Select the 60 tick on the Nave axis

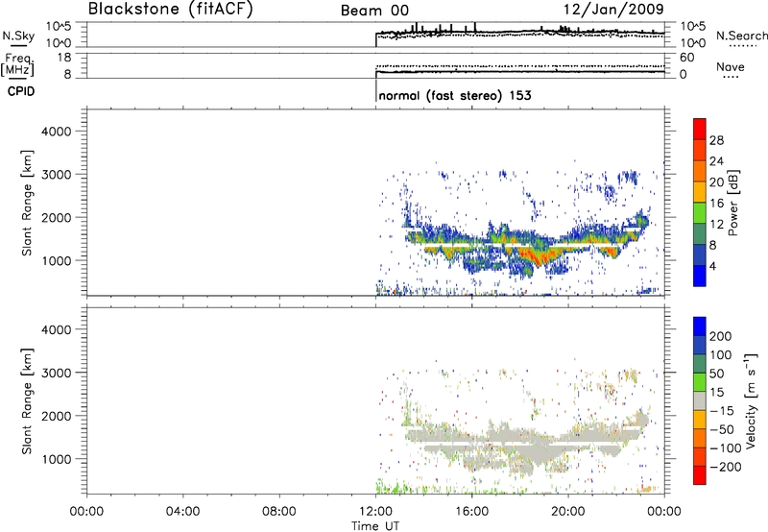click(686, 58)
